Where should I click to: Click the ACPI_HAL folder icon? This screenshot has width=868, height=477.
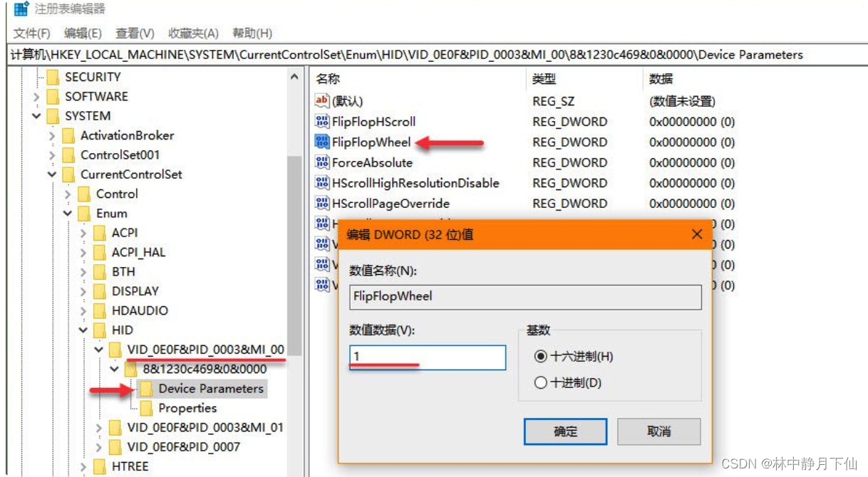click(100, 252)
